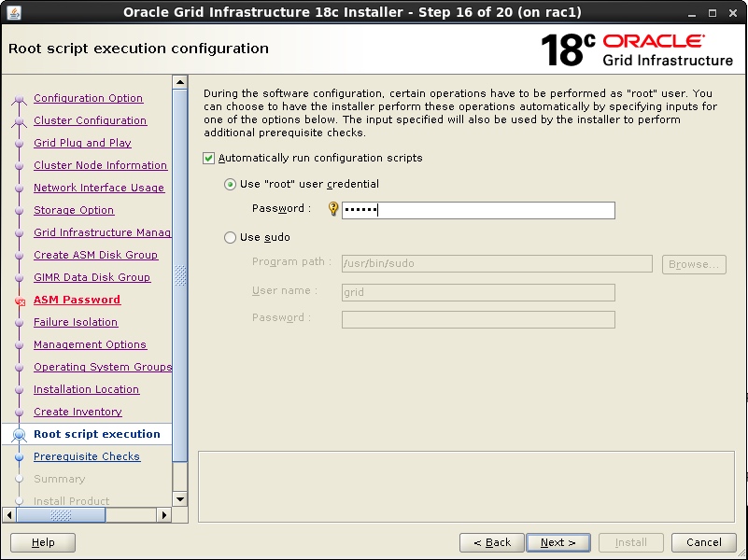This screenshot has height=560, width=748.
Task: Go back using the Back button
Action: (492, 542)
